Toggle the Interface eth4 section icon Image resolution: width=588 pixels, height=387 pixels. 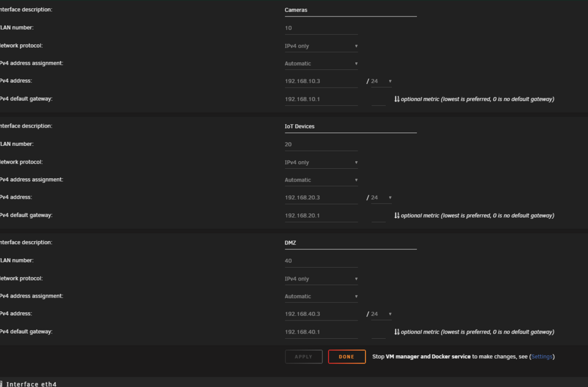(x=1, y=383)
